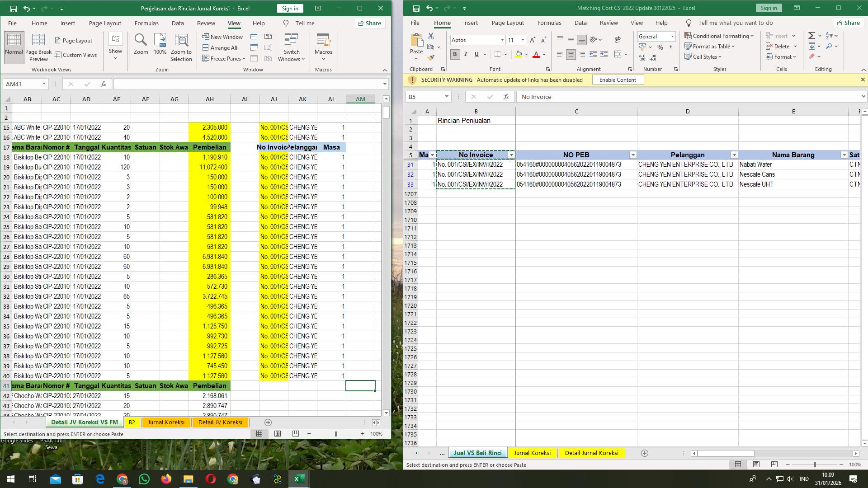Image resolution: width=868 pixels, height=488 pixels.
Task: Open a New Window from the View ribbon
Action: pyautogui.click(x=222, y=37)
